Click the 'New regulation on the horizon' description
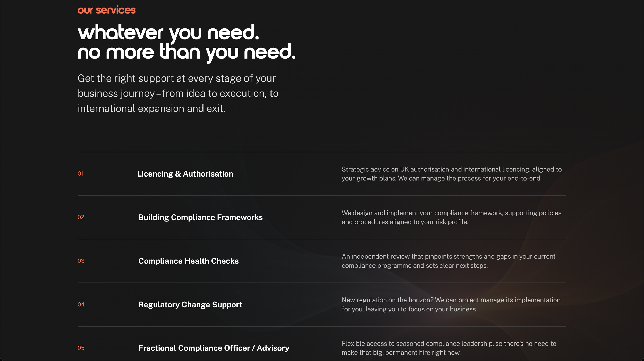The image size is (644, 361). [x=451, y=305]
